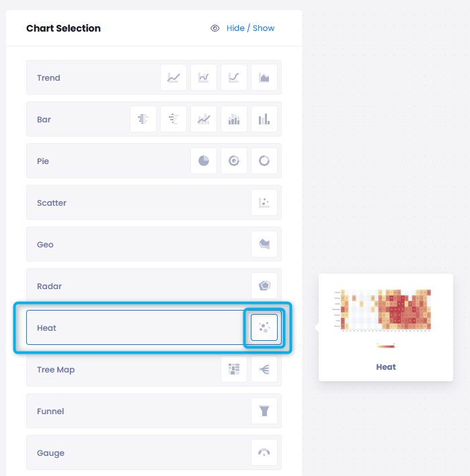
Task: Click the heat map color gradient legend
Action: [x=386, y=346]
